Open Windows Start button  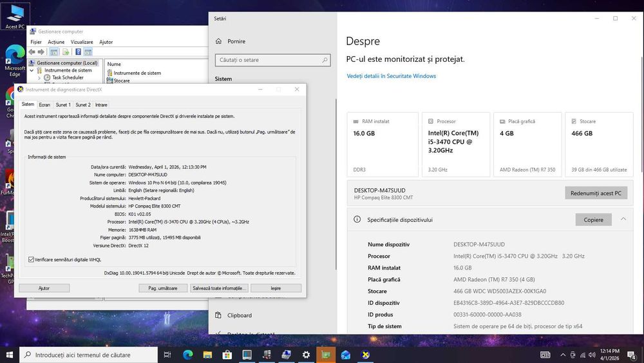pyautogui.click(x=10, y=355)
